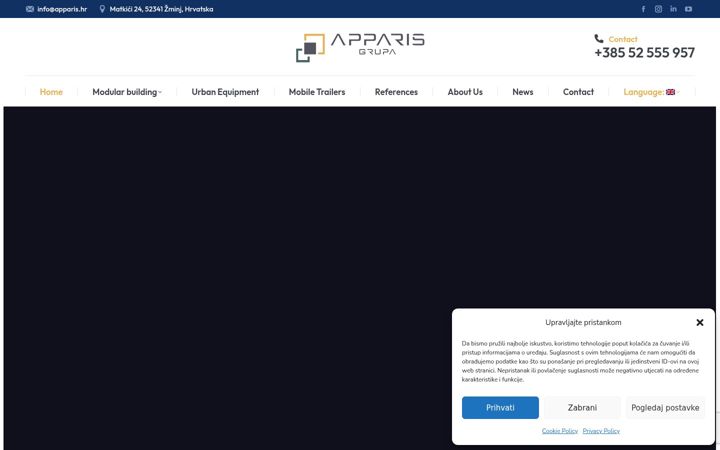Open the LinkedIn social icon
This screenshot has width=720, height=450.
tap(673, 9)
